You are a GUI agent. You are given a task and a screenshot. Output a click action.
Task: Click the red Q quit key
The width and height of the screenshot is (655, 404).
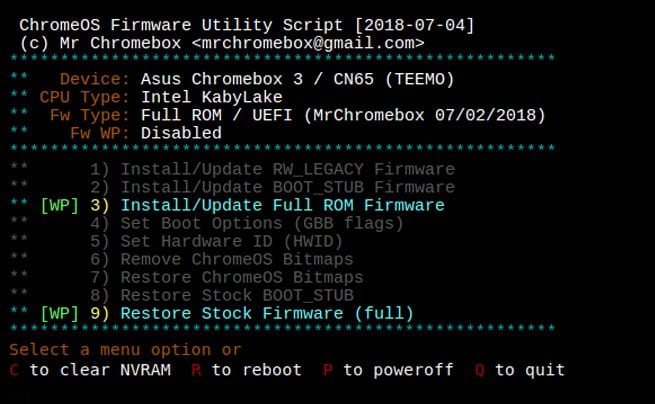480,370
